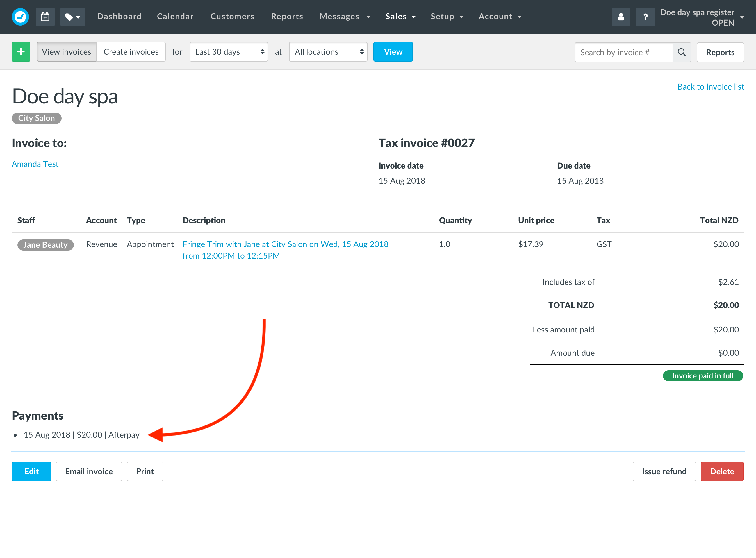Click the Jane Beauty staff badge
Screen dimensions: 756x558
click(46, 244)
